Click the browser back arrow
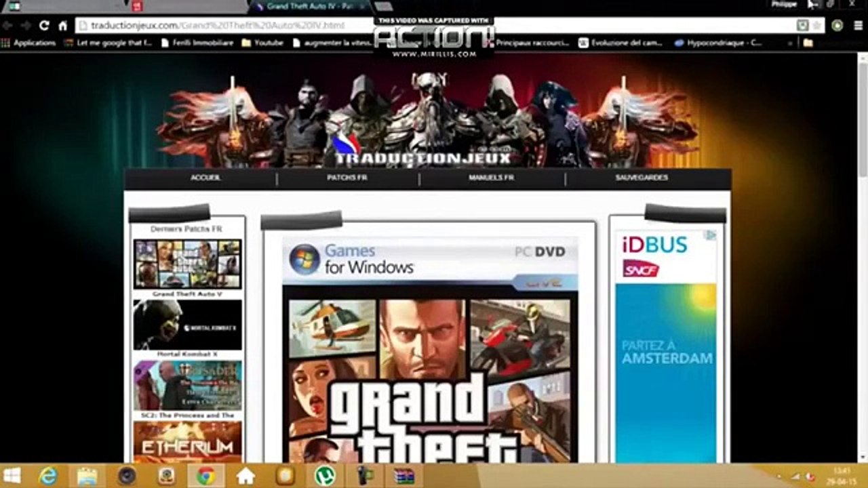868x488 pixels. [7, 26]
